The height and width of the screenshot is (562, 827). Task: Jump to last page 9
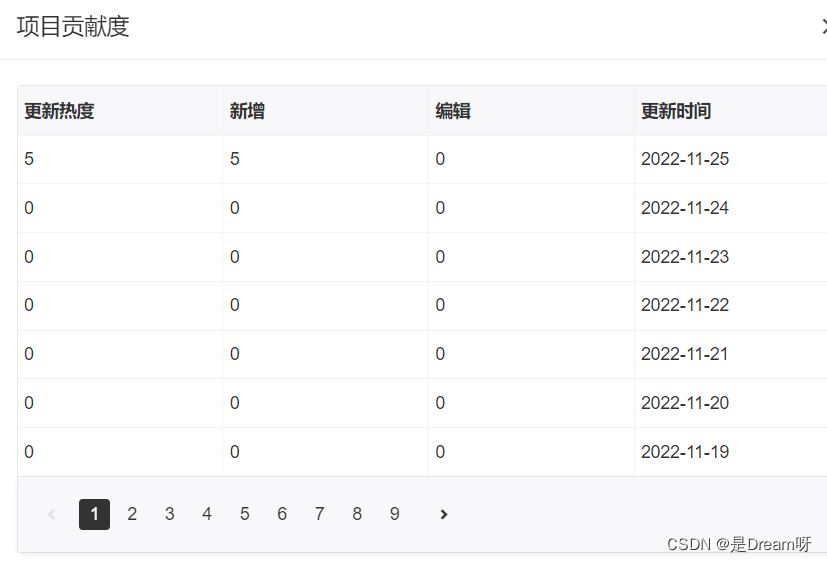[395, 514]
